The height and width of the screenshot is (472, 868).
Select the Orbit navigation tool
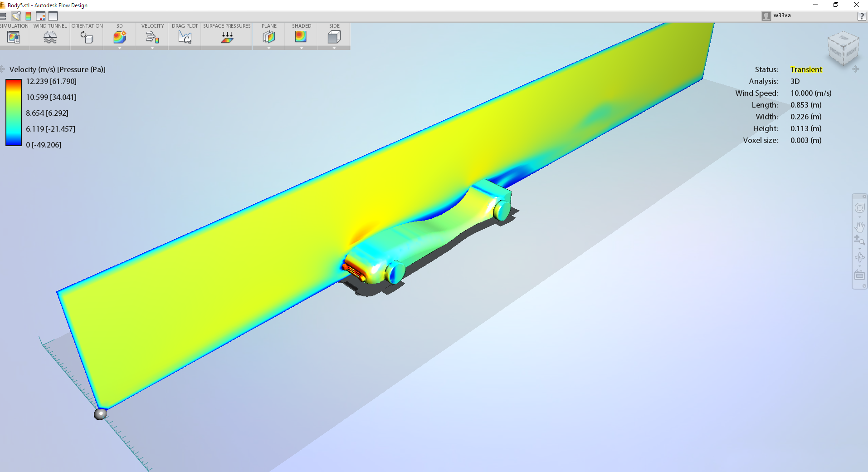[859, 257]
